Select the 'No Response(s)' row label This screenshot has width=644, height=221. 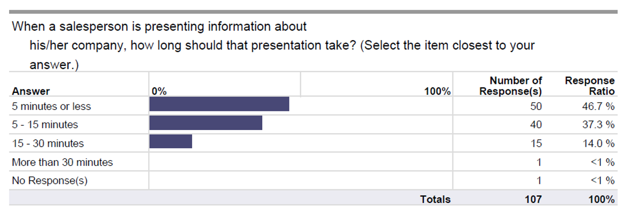(50, 181)
